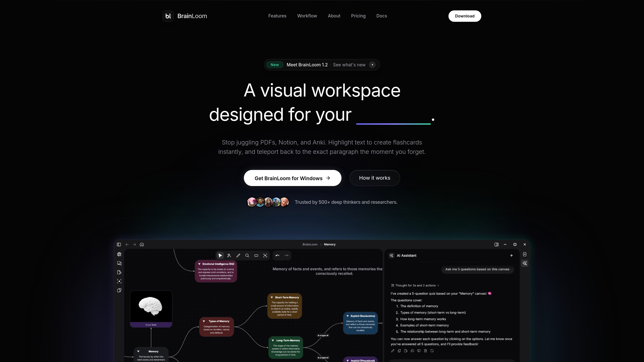
Task: Open the Docs nav item
Action: tap(382, 16)
